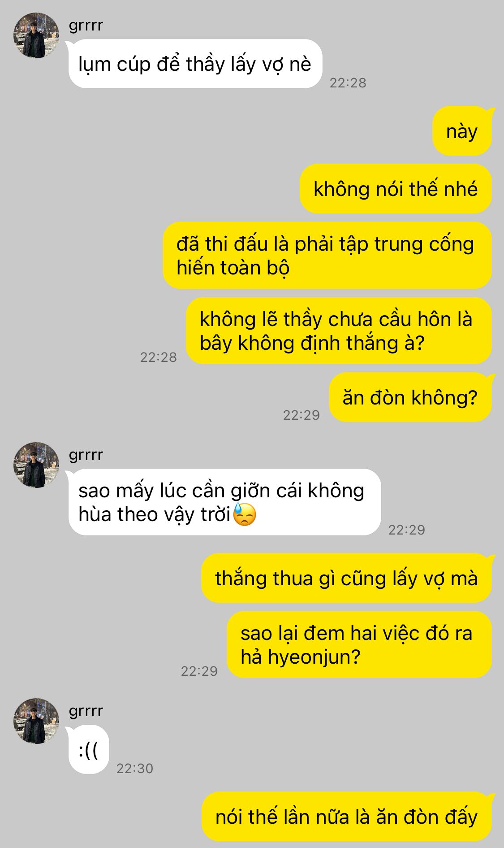Tap the top grrrr profile avatar

[x=36, y=35]
